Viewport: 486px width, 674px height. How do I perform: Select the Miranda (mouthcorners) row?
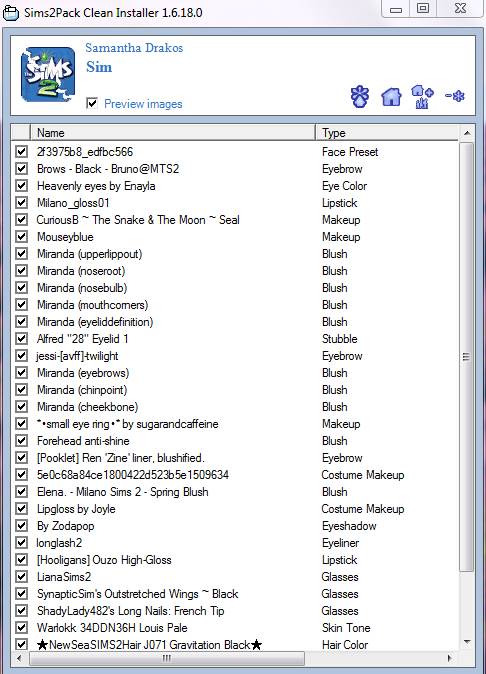(x=235, y=305)
